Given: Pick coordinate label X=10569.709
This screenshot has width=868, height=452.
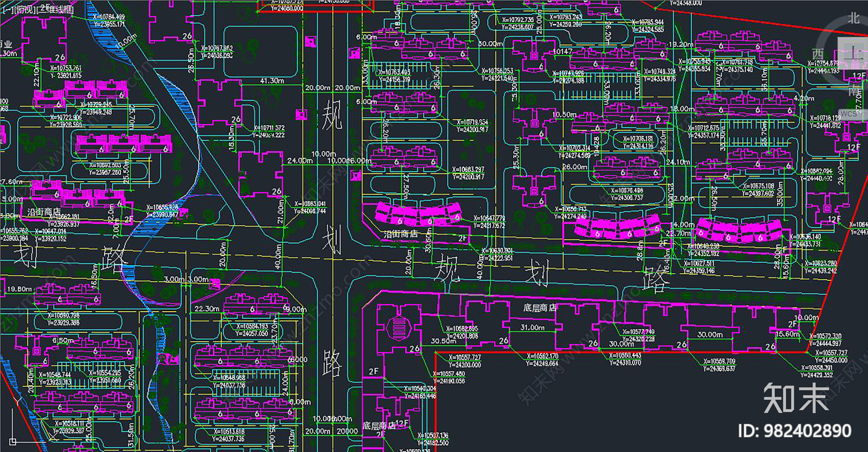Looking at the screenshot, I should tap(719, 361).
